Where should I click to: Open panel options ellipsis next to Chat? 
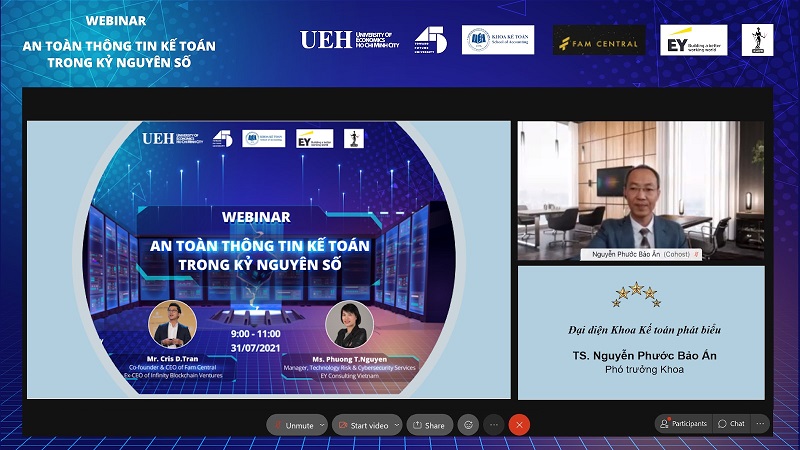tap(760, 423)
